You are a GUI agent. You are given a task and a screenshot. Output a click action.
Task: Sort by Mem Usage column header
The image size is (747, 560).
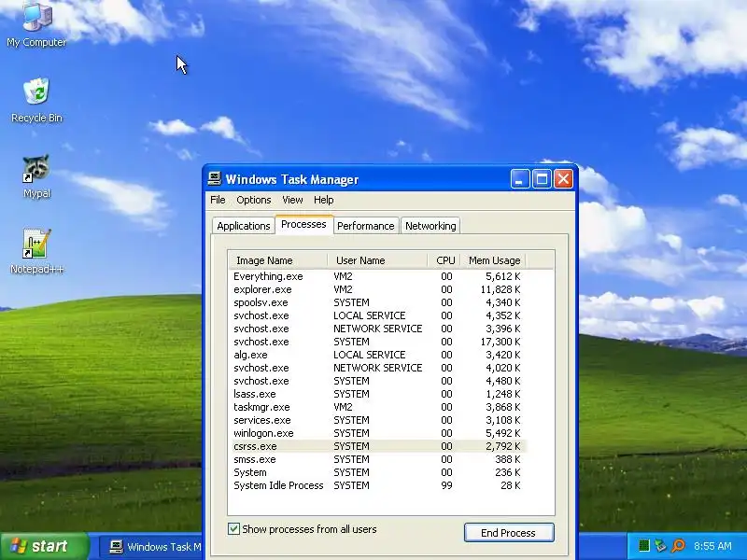[494, 260]
